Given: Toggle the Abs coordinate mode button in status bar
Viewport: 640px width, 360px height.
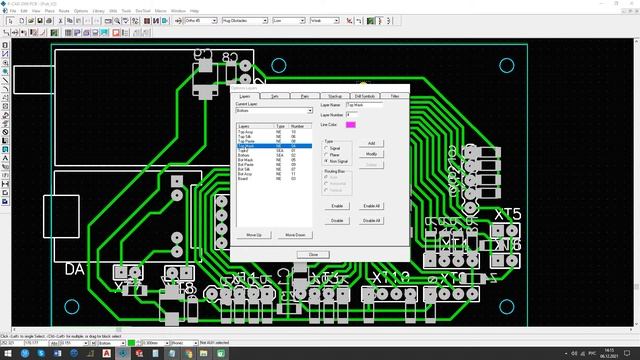Looking at the screenshot, I should [54, 343].
